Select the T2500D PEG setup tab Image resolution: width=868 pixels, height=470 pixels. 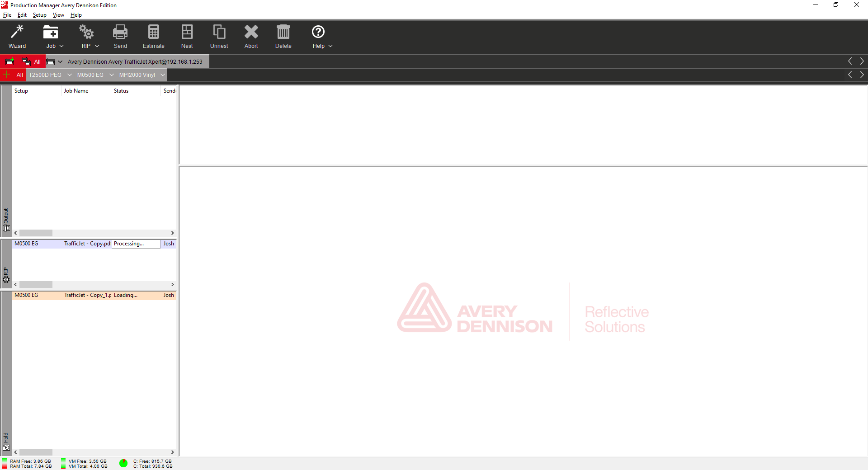[x=45, y=75]
